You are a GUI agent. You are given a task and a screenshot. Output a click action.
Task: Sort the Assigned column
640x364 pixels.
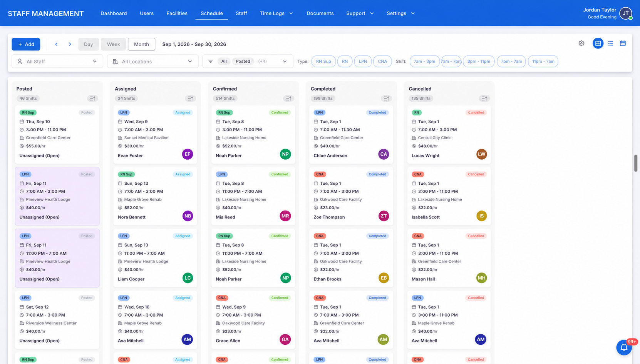point(190,99)
